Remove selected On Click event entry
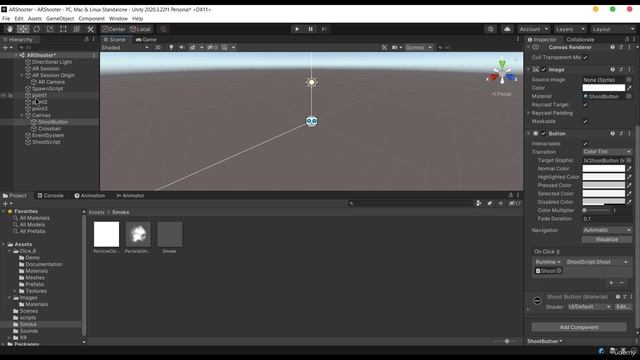Screen dimensions: 640x360 click(622, 282)
